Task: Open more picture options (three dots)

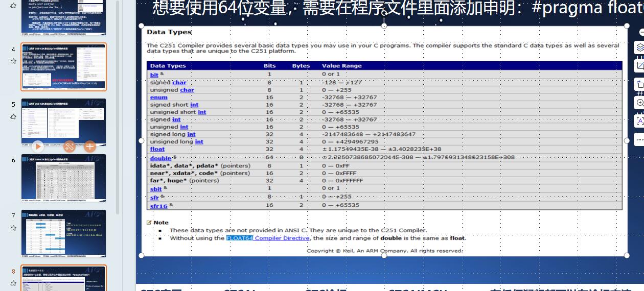Action: [x=640, y=139]
